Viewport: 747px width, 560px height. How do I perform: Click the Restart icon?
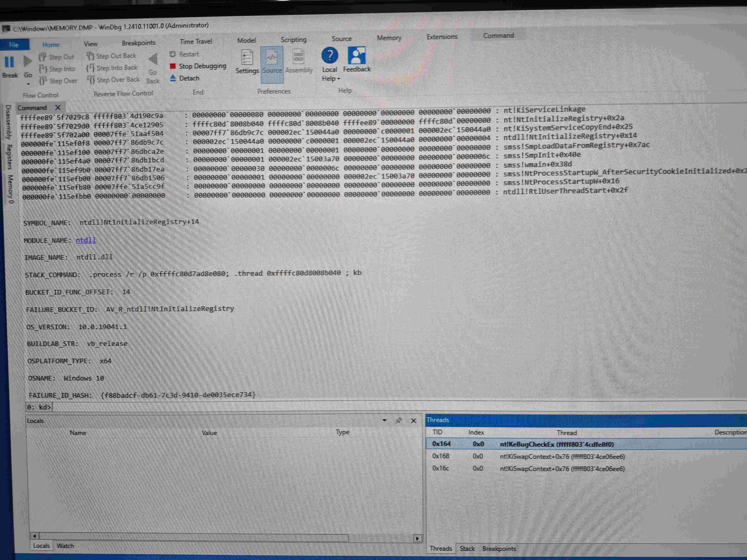[173, 54]
